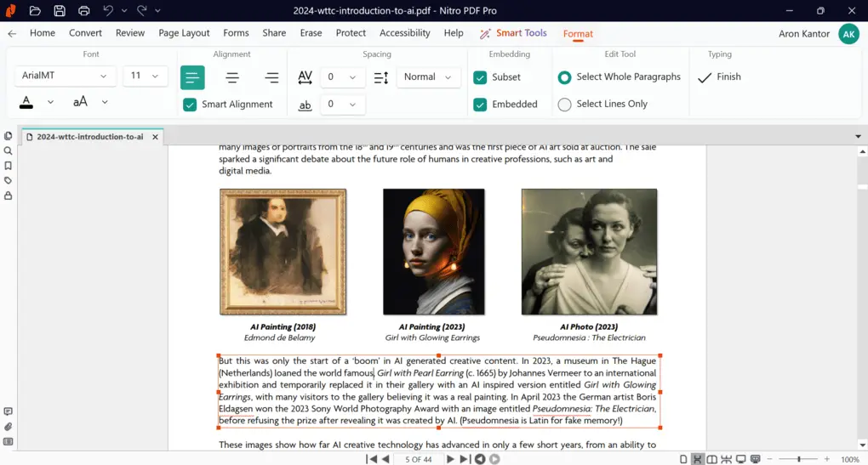The height and width of the screenshot is (465, 868).
Task: Print the document with the printer icon
Action: tap(83, 10)
